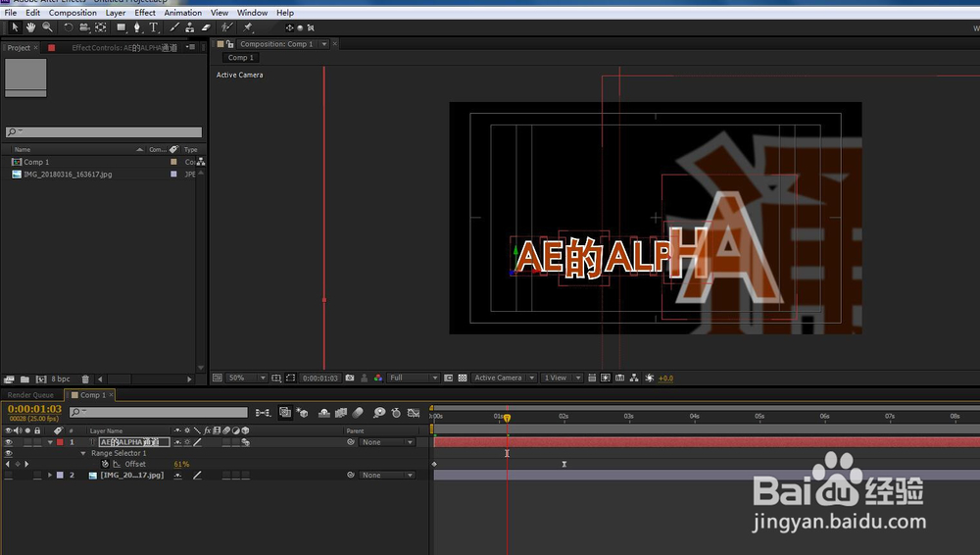
Task: Click the Interpret Footage icon in Project panel
Action: point(9,379)
